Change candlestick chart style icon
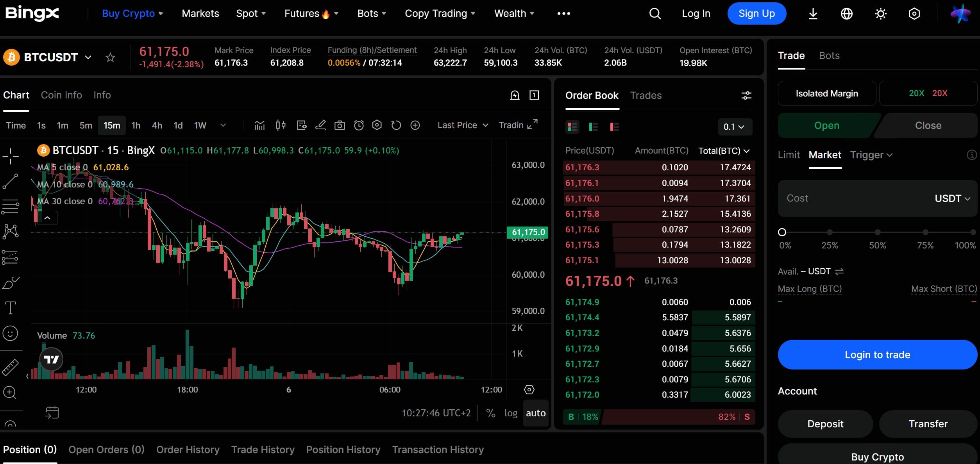The height and width of the screenshot is (464, 980). [281, 125]
